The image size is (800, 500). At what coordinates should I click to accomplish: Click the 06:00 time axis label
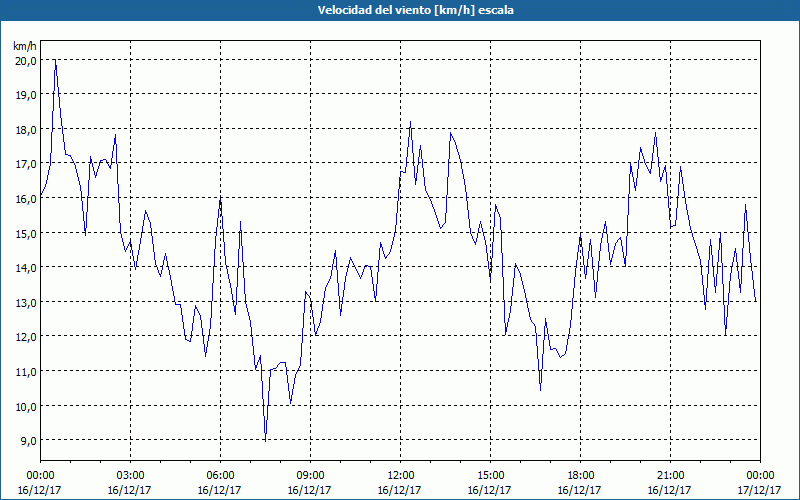coord(220,476)
